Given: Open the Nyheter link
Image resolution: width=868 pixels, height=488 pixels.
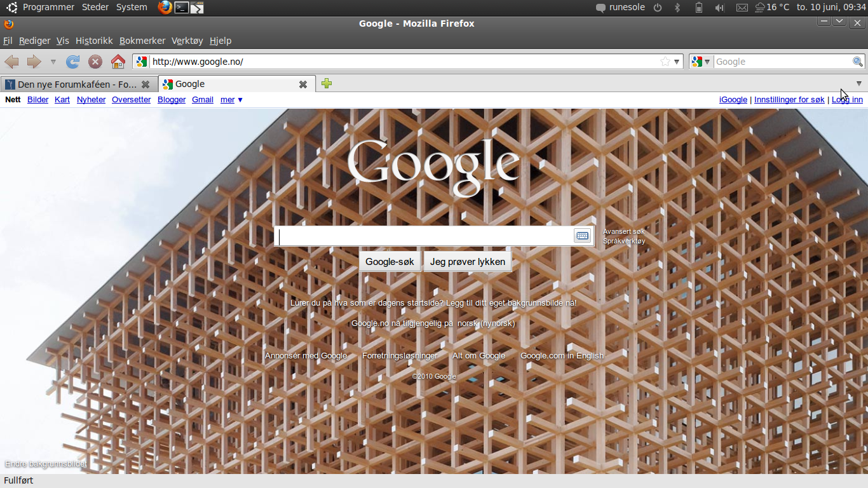Looking at the screenshot, I should pos(92,100).
